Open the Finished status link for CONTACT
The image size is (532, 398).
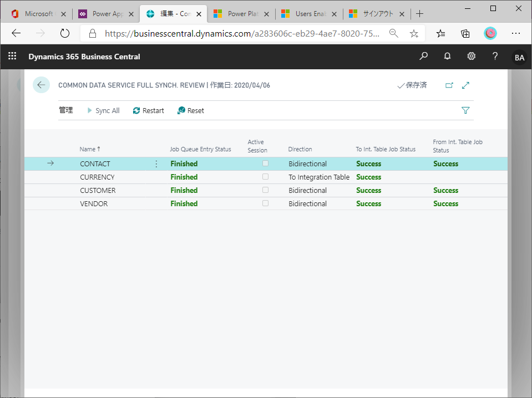tap(184, 164)
